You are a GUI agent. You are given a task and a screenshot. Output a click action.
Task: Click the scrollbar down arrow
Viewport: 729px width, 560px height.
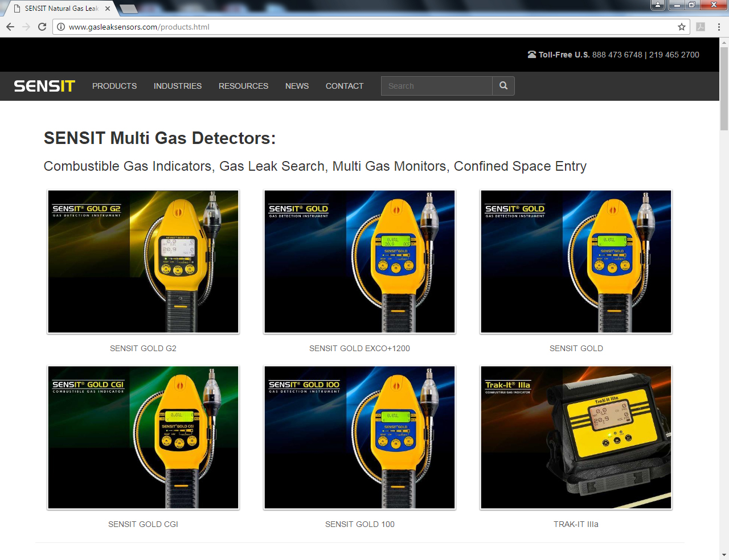coord(724,555)
